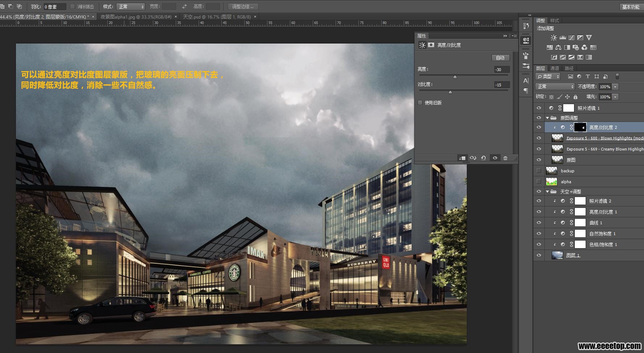The width and height of the screenshot is (644, 353).
Task: Adjust the 对比度 contrast slider handle
Action: click(x=450, y=92)
